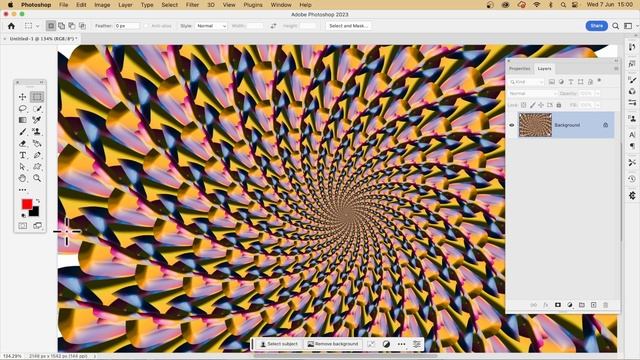This screenshot has width=640, height=360.
Task: Select the Clone Stamp tool
Action: [x=37, y=131]
